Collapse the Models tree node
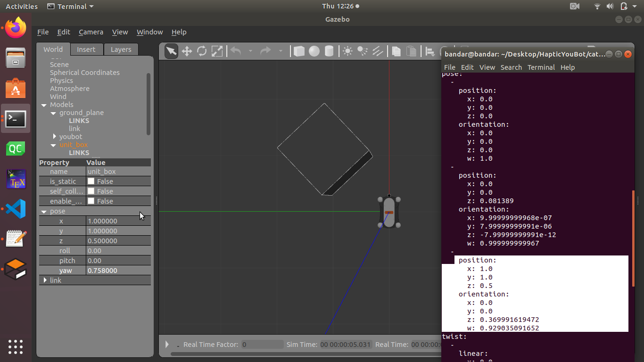 [x=44, y=105]
